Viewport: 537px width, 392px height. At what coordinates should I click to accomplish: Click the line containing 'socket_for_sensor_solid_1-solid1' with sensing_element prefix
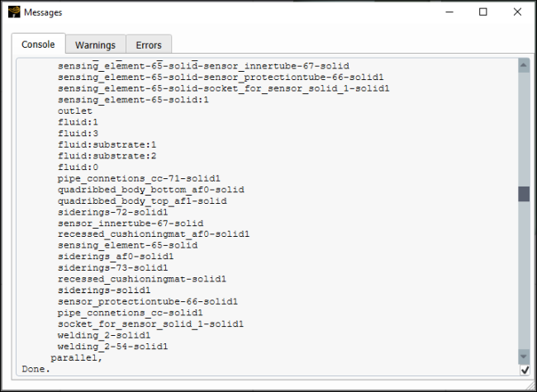tap(223, 88)
